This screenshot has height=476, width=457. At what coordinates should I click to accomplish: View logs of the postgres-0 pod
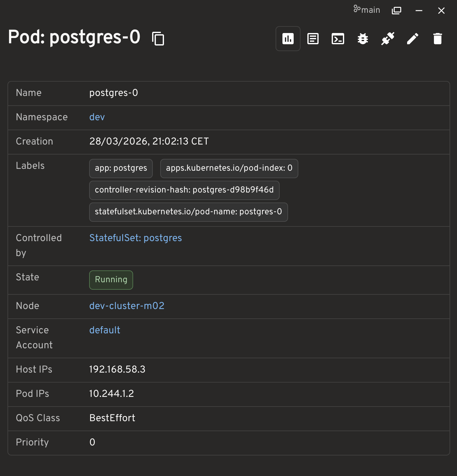[x=313, y=38]
